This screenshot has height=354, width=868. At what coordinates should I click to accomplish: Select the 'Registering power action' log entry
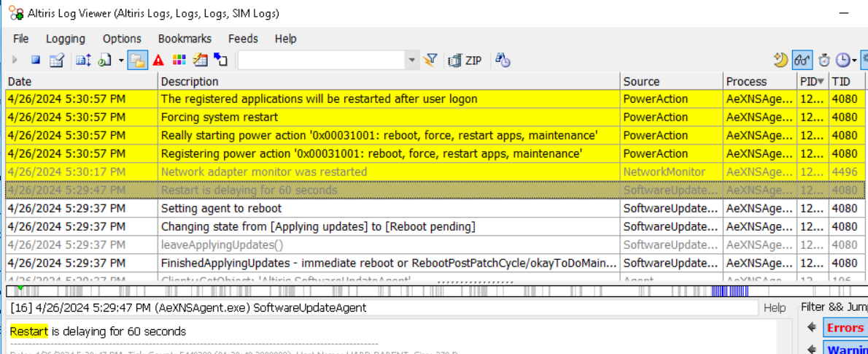[435, 153]
